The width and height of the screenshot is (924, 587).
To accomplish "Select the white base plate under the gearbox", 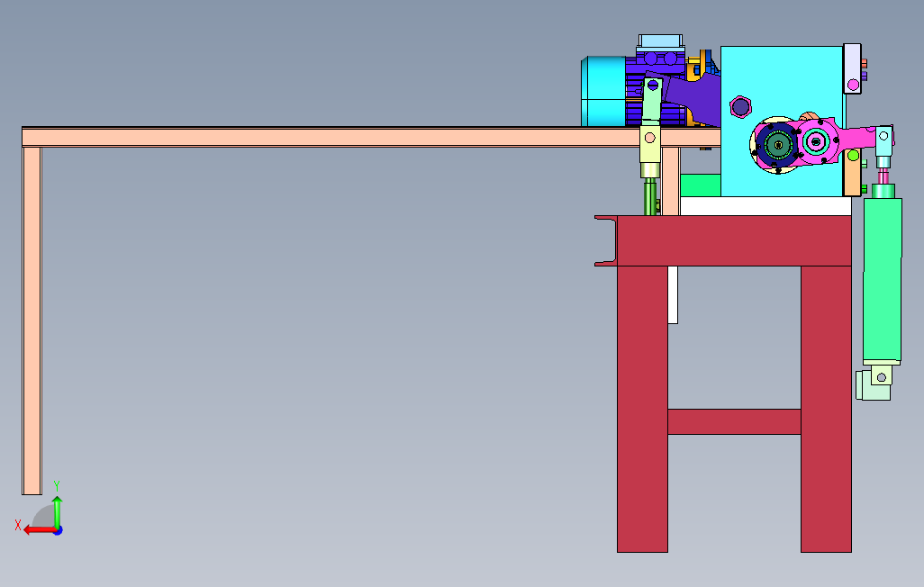I will pos(765,206).
